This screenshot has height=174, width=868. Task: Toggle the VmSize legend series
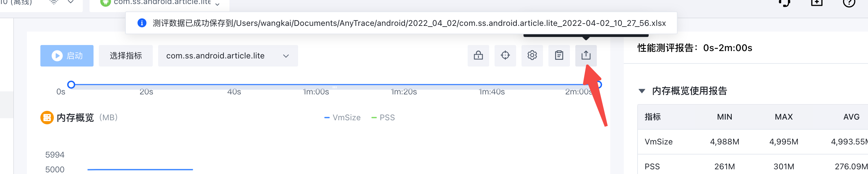pyautogui.click(x=342, y=118)
